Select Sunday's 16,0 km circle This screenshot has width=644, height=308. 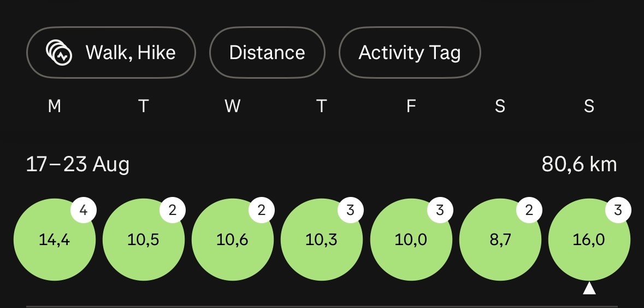(x=589, y=239)
